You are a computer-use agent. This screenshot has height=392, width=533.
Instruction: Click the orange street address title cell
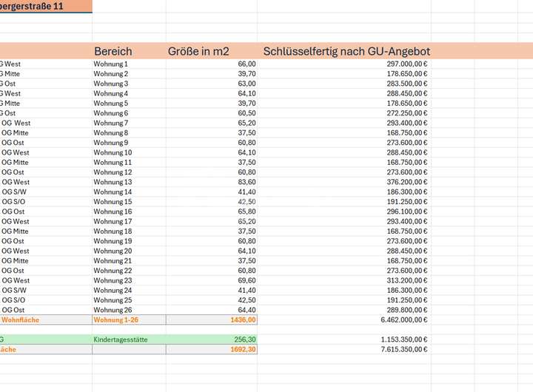tap(46, 6)
